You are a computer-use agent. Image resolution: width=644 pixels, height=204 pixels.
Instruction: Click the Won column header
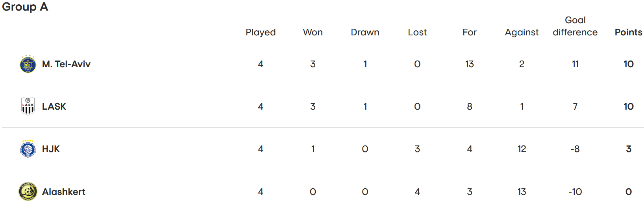[x=313, y=32]
